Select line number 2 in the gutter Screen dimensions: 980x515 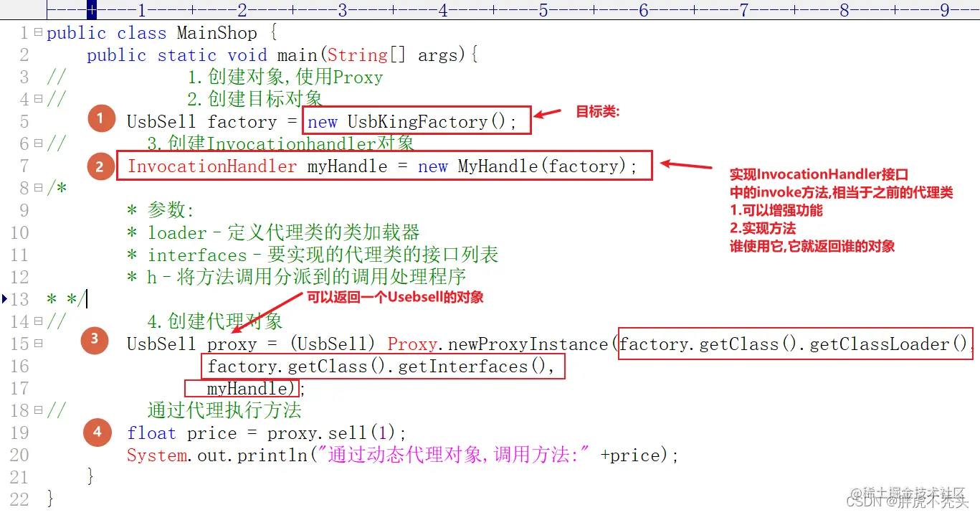(x=24, y=55)
